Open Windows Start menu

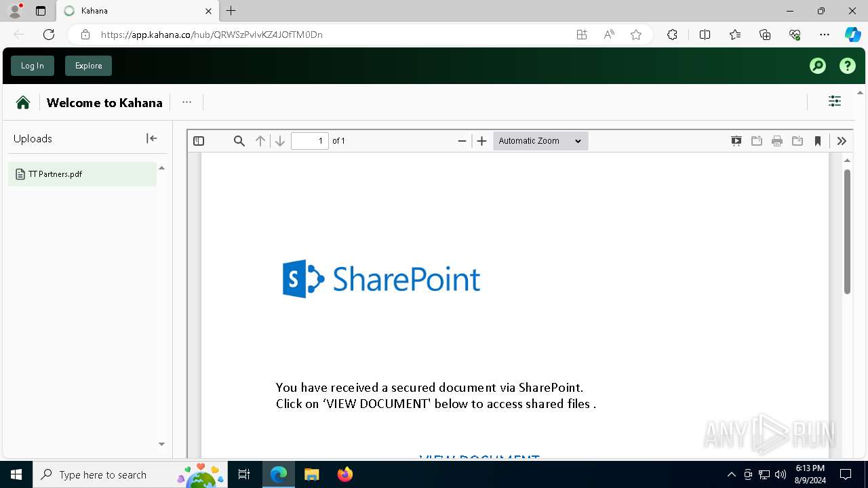16,474
